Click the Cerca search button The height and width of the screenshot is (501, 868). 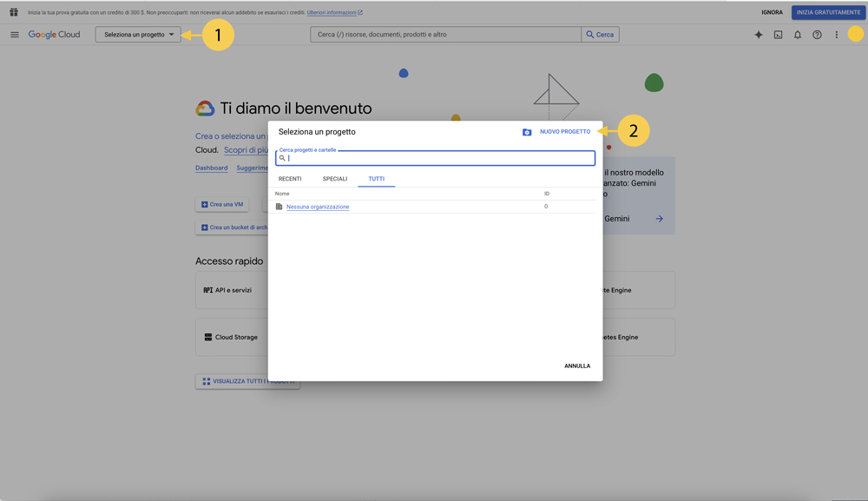click(x=600, y=35)
